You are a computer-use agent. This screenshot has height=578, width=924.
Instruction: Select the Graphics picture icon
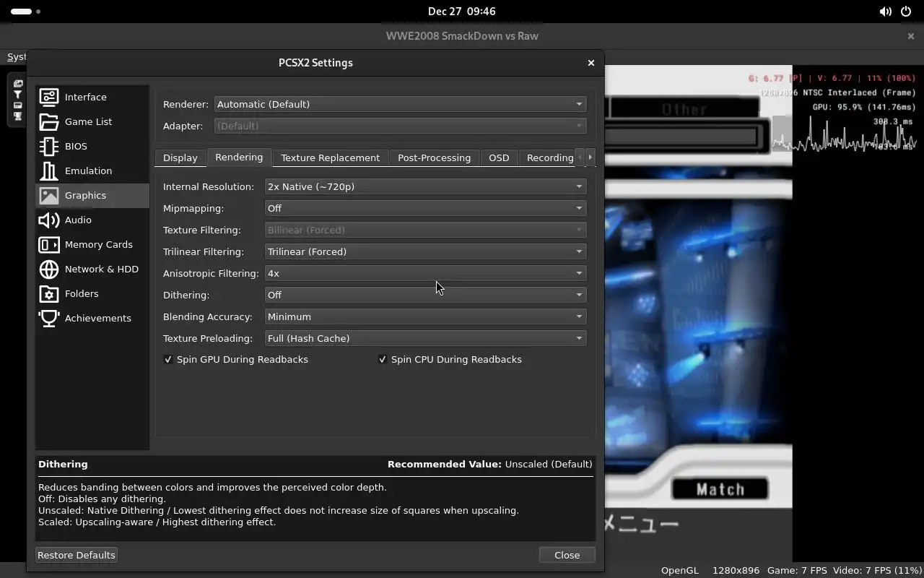click(49, 195)
